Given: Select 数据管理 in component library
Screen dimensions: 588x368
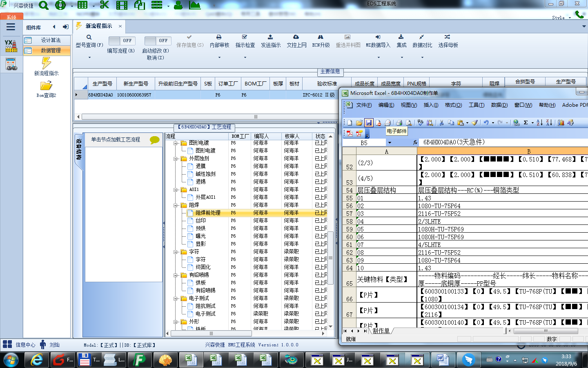Looking at the screenshot, I should tap(47, 50).
